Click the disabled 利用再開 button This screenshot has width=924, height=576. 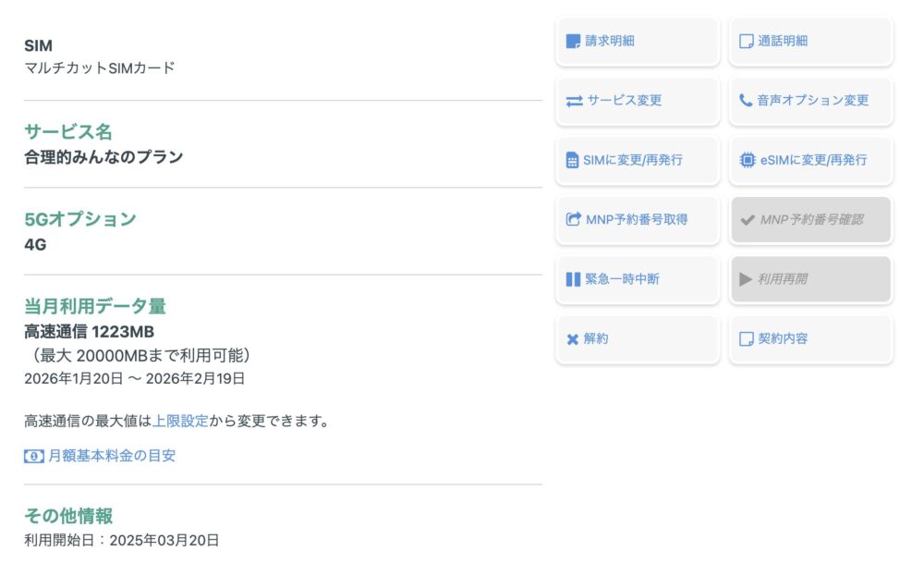pyautogui.click(x=811, y=279)
